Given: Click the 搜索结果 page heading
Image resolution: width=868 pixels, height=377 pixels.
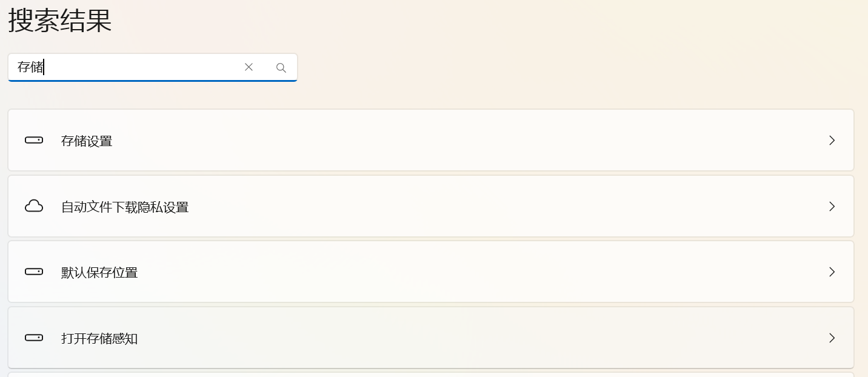Looking at the screenshot, I should coord(60,21).
